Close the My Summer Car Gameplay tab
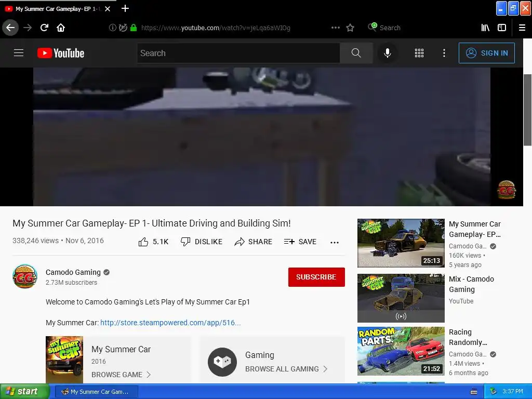 click(x=108, y=9)
